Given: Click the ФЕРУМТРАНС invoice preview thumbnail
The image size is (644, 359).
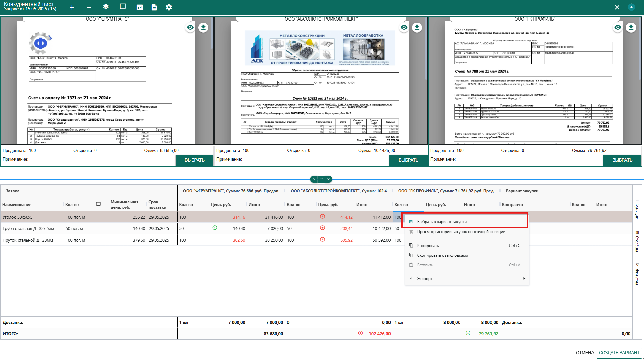Looking at the screenshot, I should (x=106, y=83).
